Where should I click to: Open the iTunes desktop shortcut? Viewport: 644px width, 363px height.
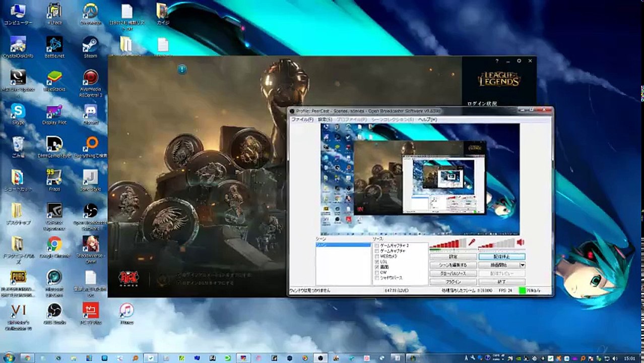tap(126, 314)
